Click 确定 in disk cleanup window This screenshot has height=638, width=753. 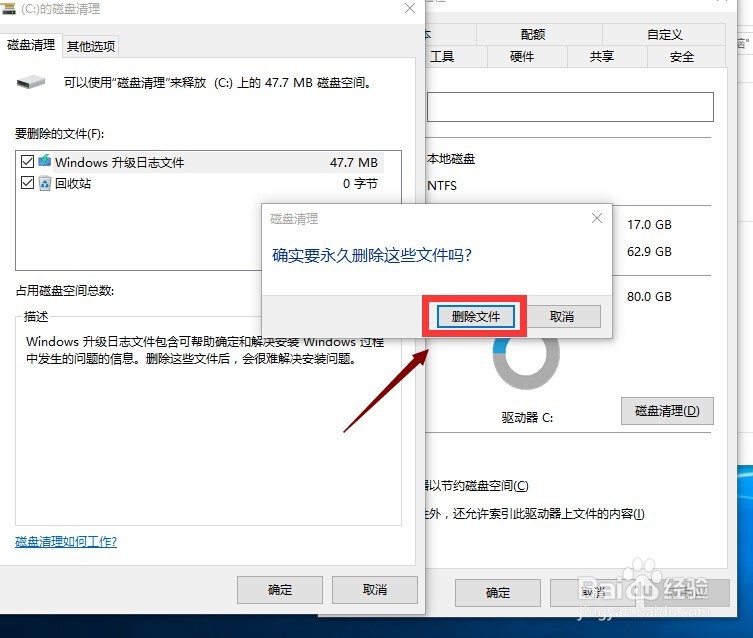tap(279, 590)
